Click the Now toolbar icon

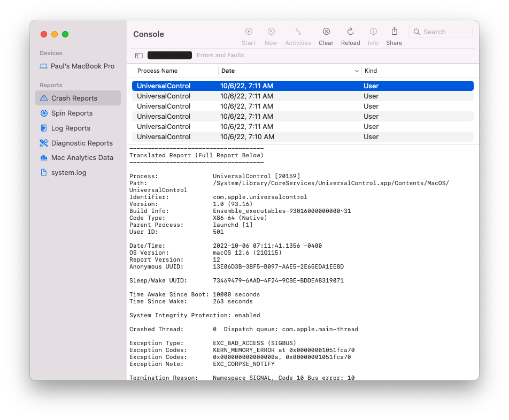(x=271, y=32)
